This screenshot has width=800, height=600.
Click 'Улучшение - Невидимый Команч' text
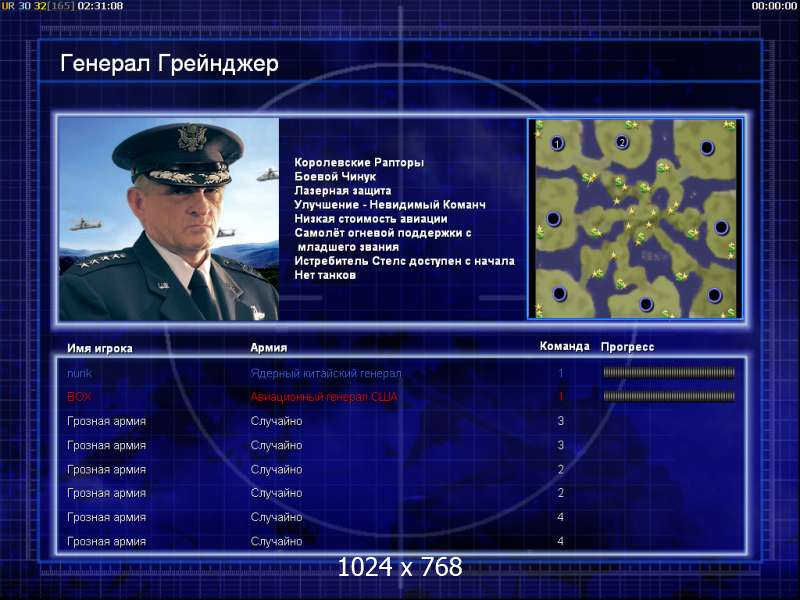(390, 205)
